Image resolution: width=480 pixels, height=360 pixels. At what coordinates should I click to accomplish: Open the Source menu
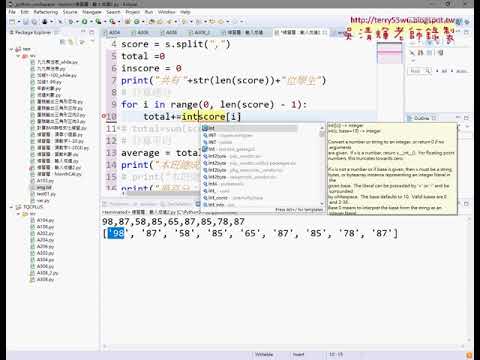click(x=70, y=12)
